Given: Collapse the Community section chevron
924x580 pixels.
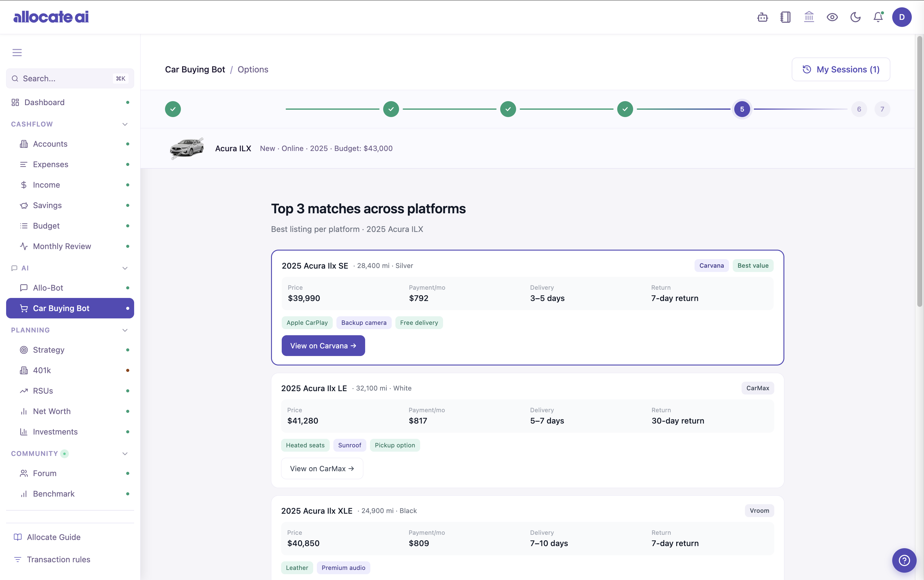Looking at the screenshot, I should click(125, 454).
